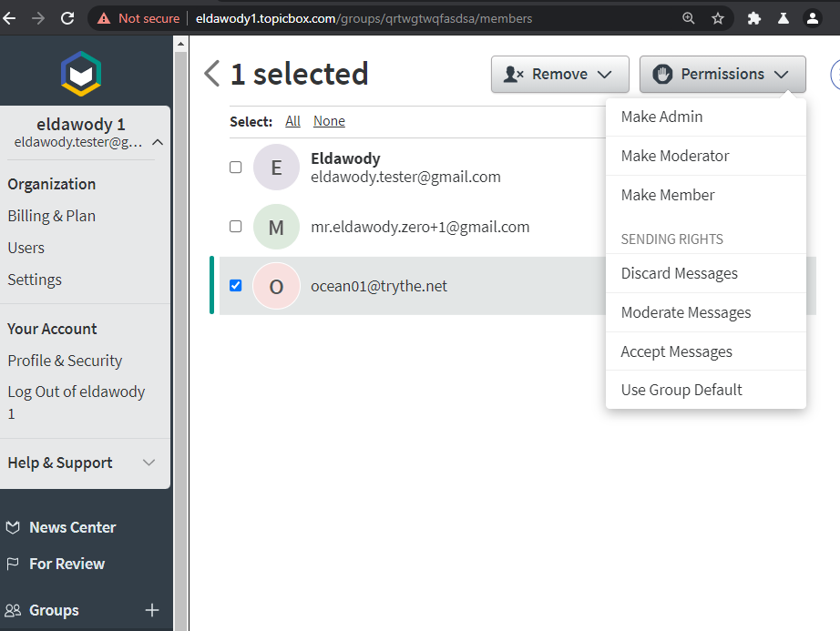Open the browser profile avatar icon
The height and width of the screenshot is (631, 840).
(812, 19)
